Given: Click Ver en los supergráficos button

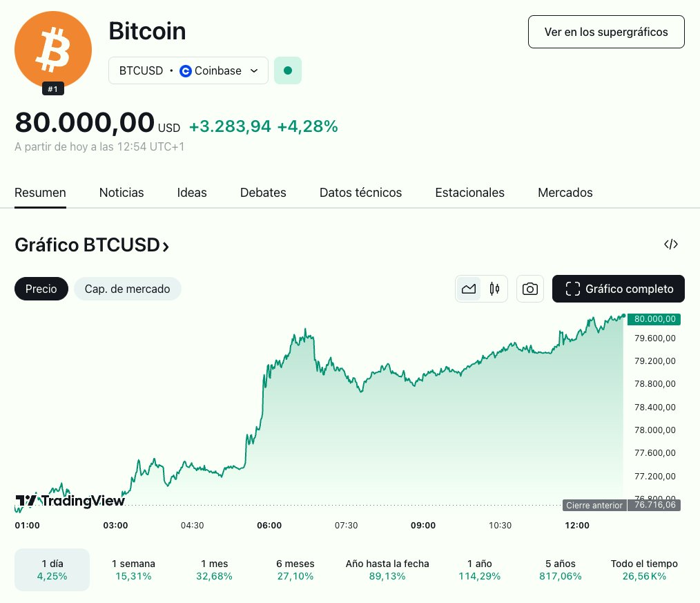Looking at the screenshot, I should [x=606, y=32].
